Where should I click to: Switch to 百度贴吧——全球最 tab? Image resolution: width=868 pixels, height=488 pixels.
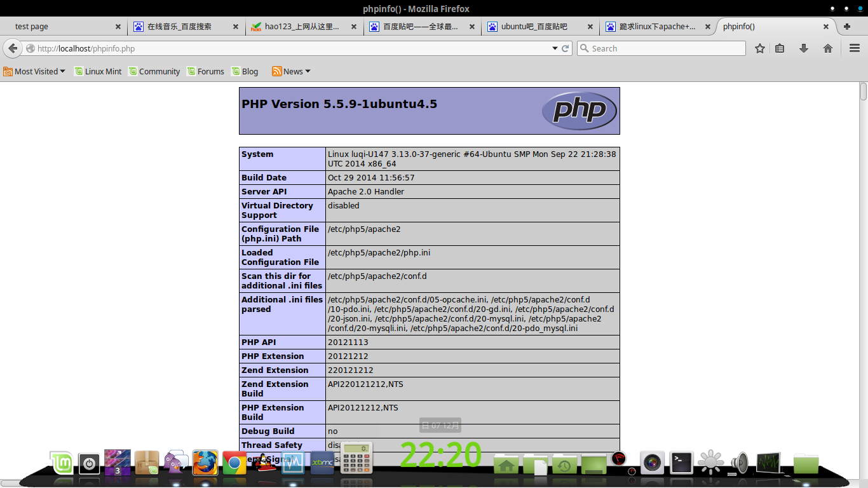(x=420, y=27)
